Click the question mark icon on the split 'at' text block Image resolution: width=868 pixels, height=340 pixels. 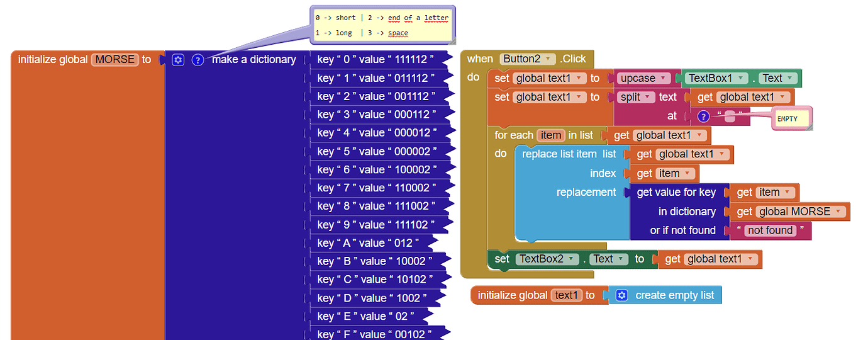tap(704, 116)
